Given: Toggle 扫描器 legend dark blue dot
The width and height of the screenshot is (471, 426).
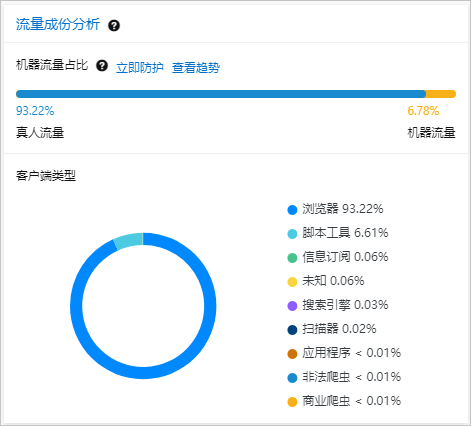Looking at the screenshot, I should click(x=292, y=330).
